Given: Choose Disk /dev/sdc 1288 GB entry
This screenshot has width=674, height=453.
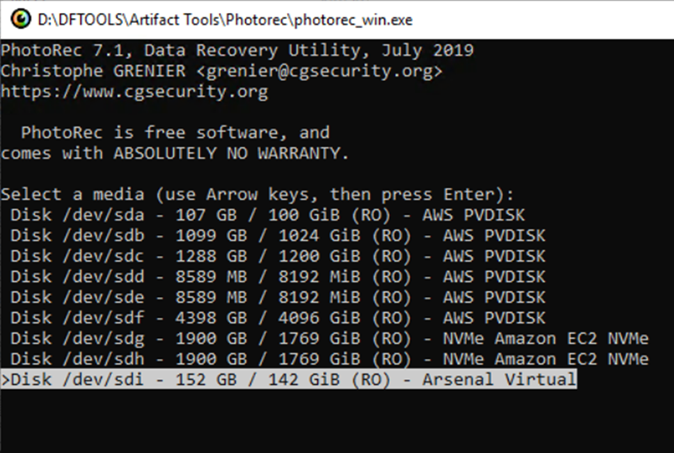Looking at the screenshot, I should (x=278, y=256).
